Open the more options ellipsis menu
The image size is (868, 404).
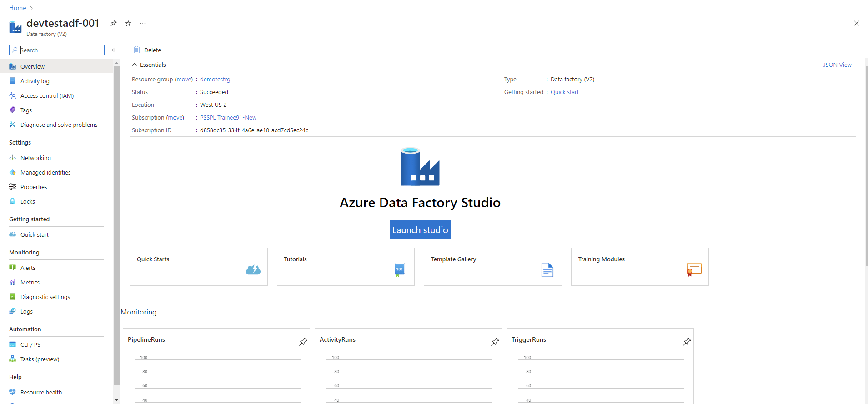point(143,23)
